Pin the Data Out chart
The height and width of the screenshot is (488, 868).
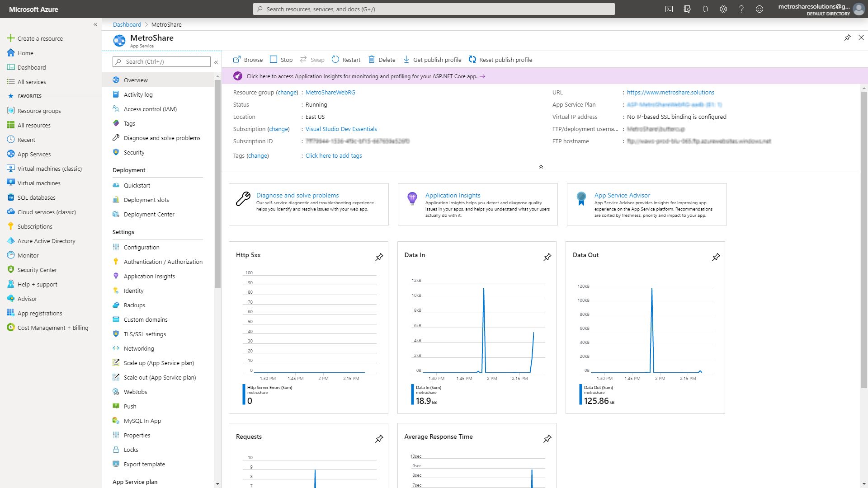tap(716, 257)
